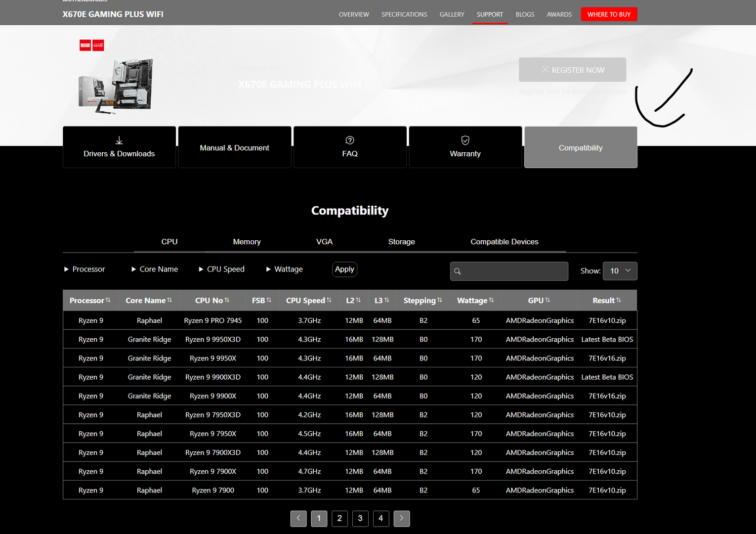Go to page 1
The image size is (756, 534).
coord(319,518)
